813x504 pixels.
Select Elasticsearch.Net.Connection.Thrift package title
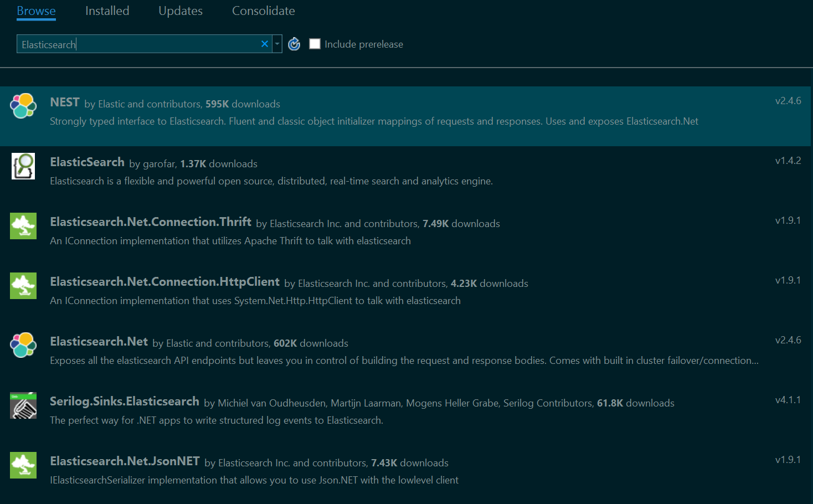pos(151,222)
